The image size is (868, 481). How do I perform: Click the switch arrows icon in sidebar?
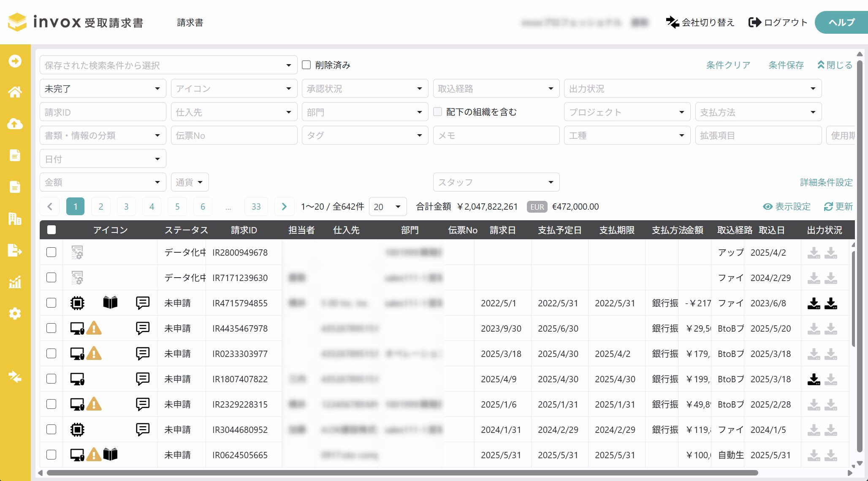15,377
